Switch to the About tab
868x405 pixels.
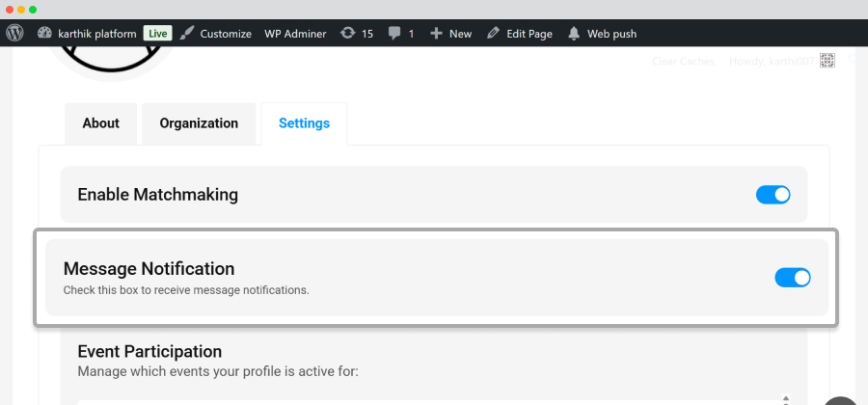(100, 123)
